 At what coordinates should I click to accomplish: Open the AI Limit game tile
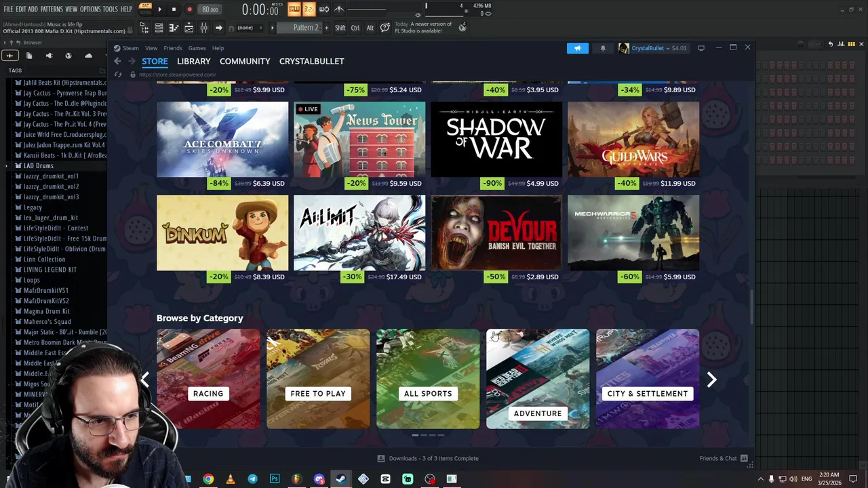359,232
